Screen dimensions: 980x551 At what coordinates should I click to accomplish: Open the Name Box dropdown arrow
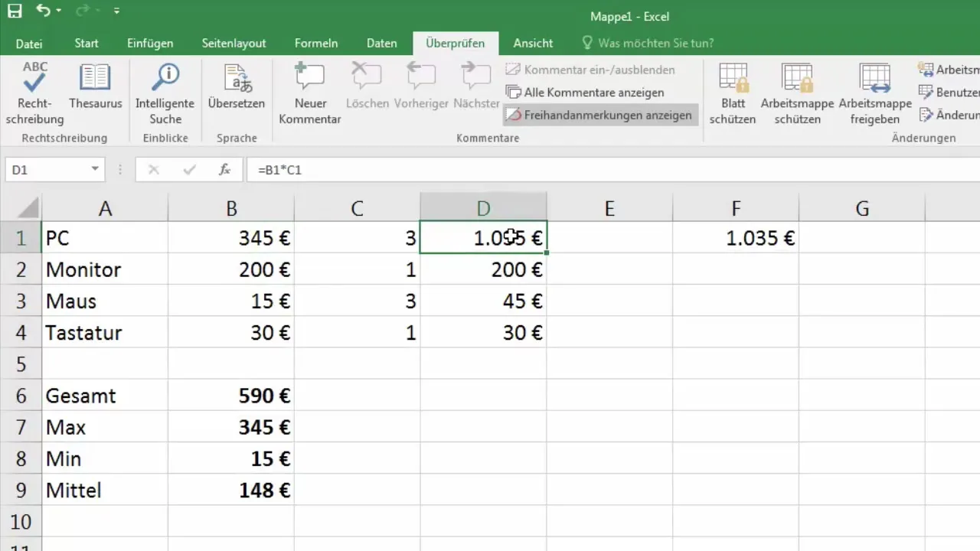click(x=95, y=170)
